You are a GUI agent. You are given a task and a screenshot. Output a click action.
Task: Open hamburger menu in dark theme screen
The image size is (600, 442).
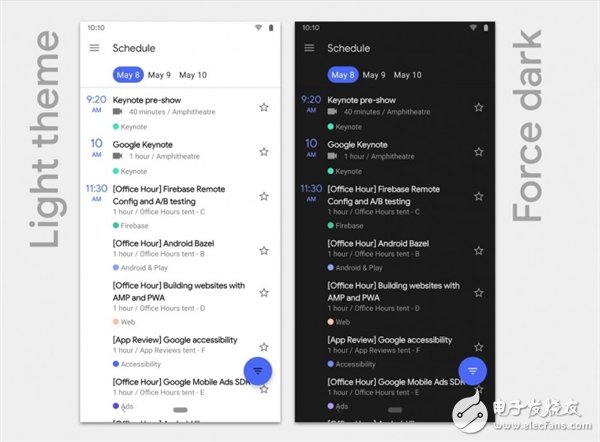(310, 48)
